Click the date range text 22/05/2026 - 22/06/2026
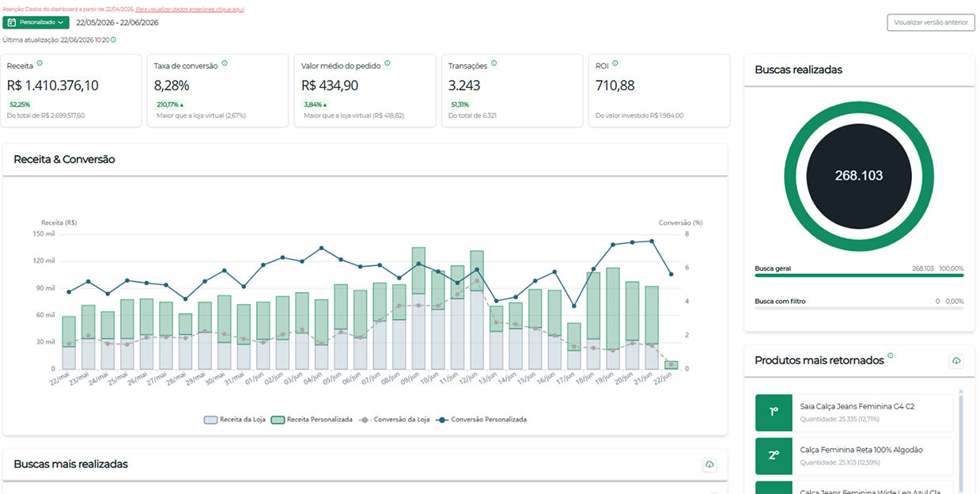 [117, 22]
